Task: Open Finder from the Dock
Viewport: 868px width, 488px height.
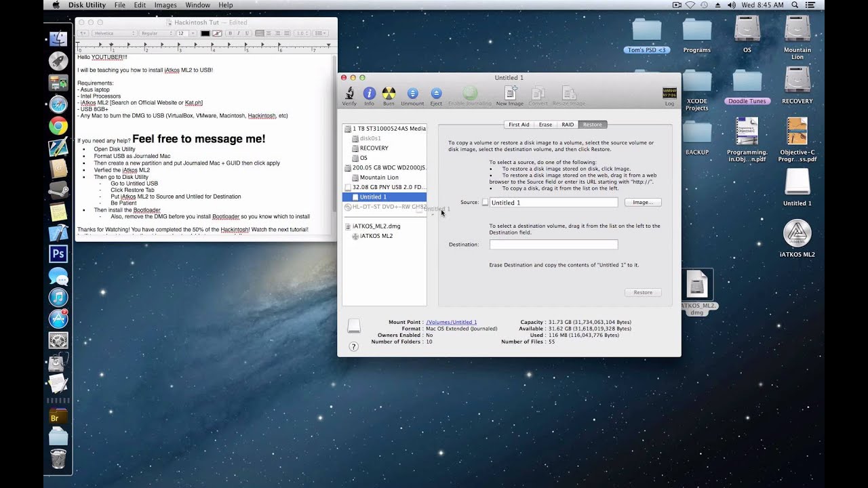Action: click(x=58, y=38)
